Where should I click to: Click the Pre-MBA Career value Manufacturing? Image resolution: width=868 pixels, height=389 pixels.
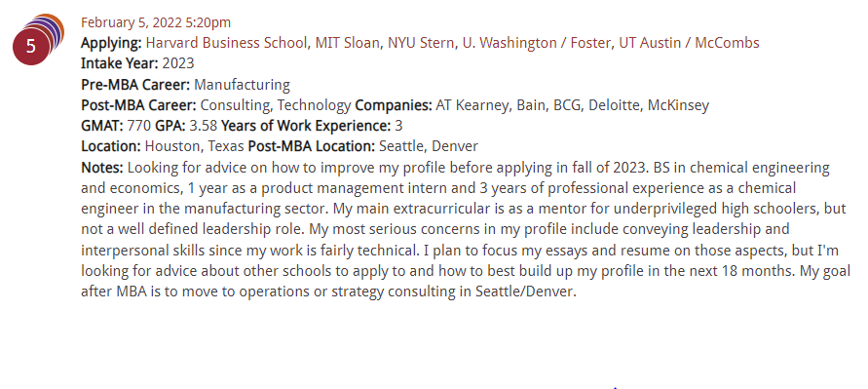pos(242,85)
